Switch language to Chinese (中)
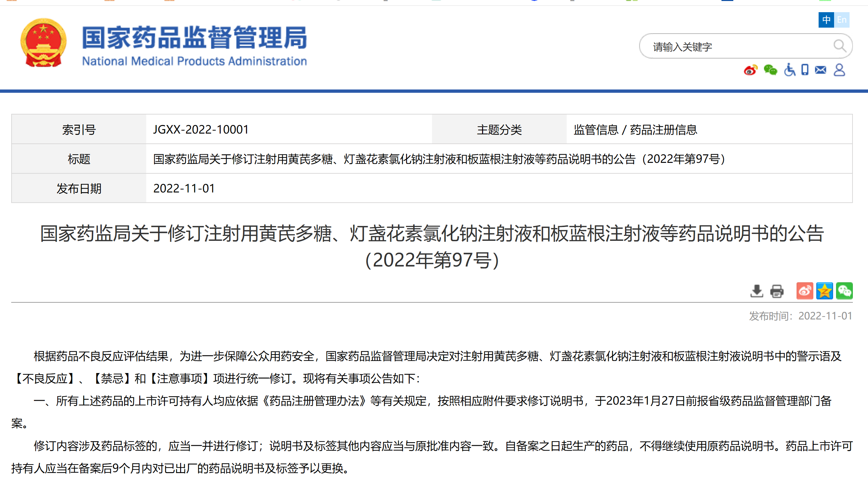The height and width of the screenshot is (480, 868). point(826,20)
